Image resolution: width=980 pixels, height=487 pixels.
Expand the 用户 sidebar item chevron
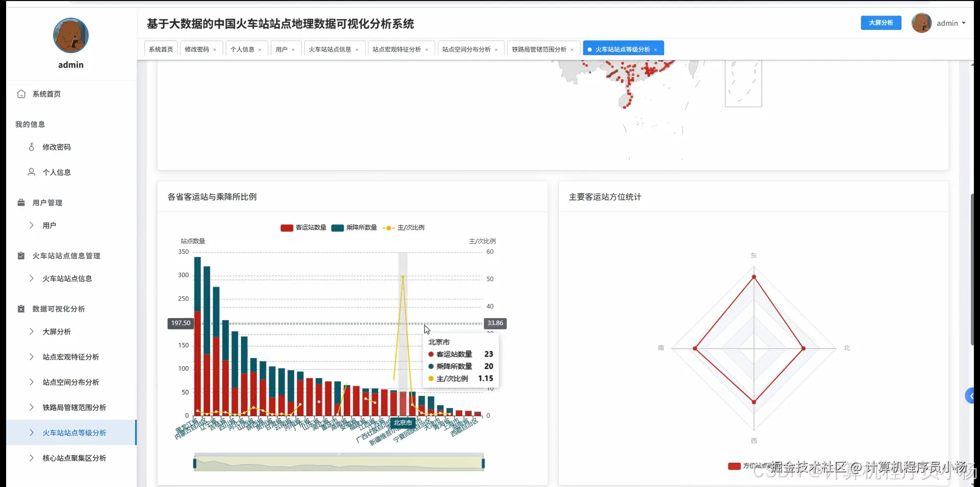32,225
